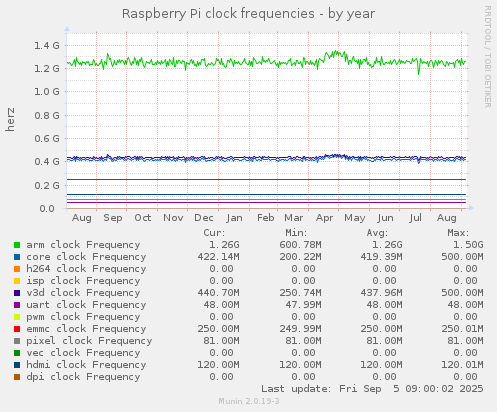Click hdmi clock maximum value 120.01M
The width and height of the screenshot is (497, 412).
[462, 365]
